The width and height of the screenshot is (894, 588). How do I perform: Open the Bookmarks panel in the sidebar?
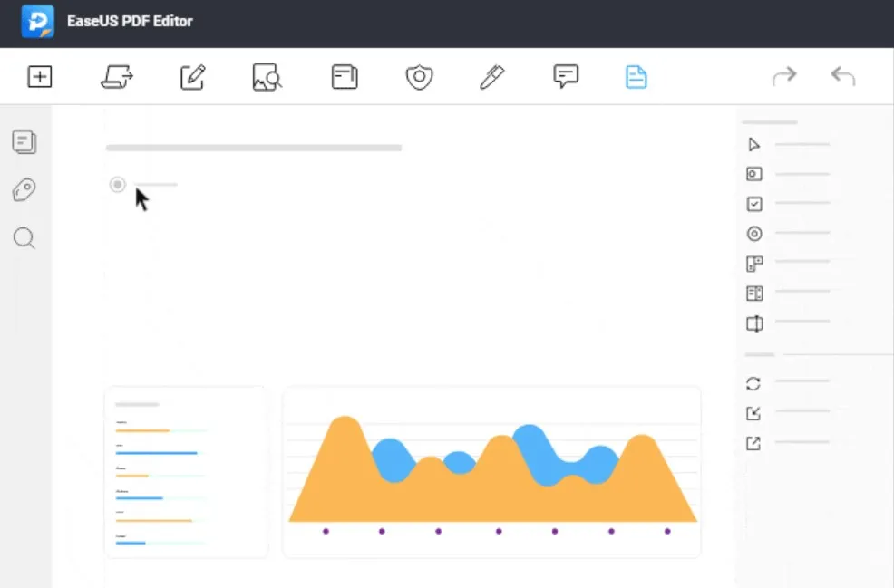coord(24,189)
